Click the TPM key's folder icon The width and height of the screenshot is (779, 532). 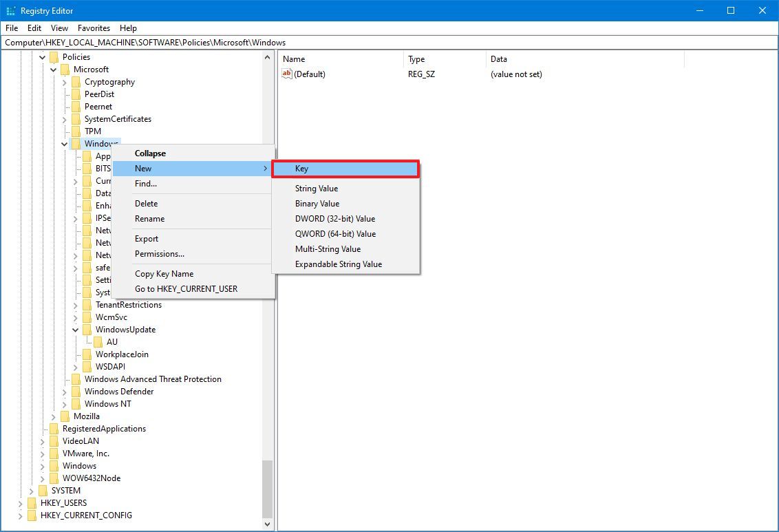click(x=76, y=131)
